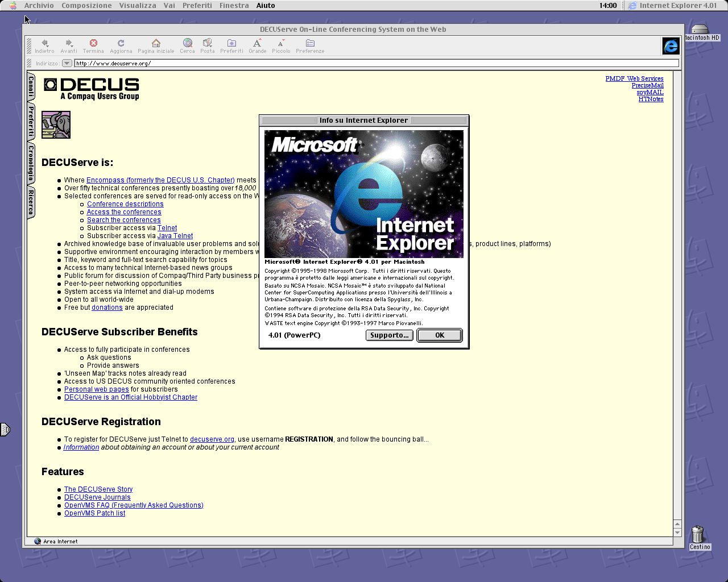The image size is (728, 582).
Task: Click the menu bar clock showing 14:00
Action: pyautogui.click(x=608, y=5)
